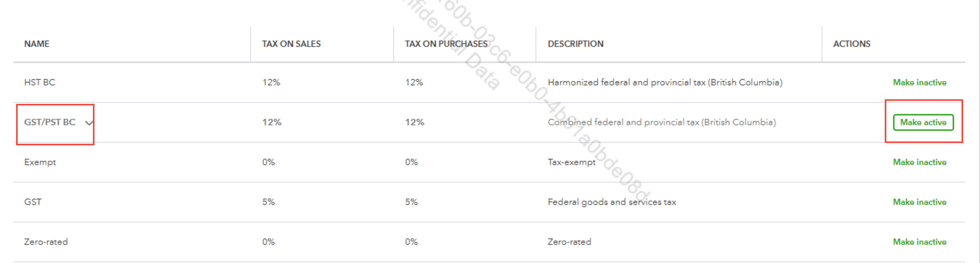
Task: Click the Combined federal and provincial tax description
Action: tap(662, 122)
